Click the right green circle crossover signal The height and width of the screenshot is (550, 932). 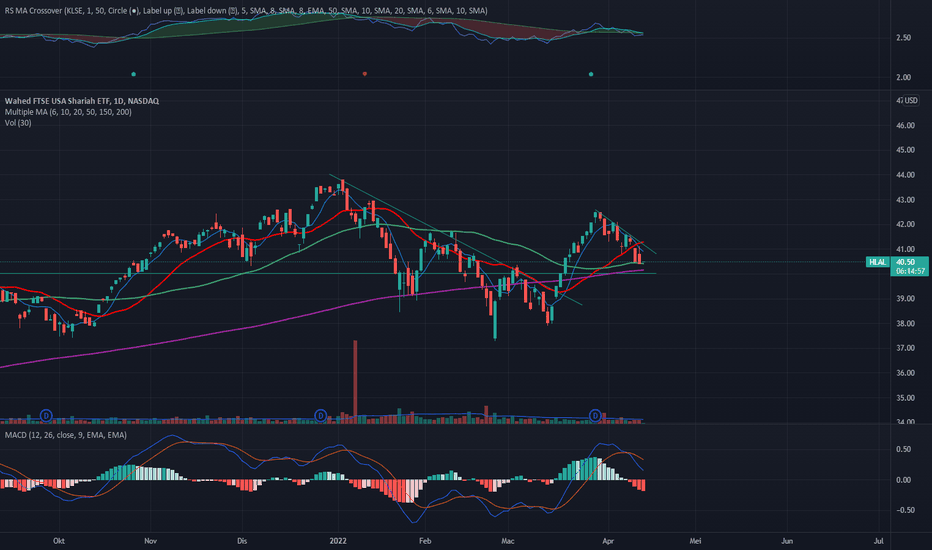point(591,74)
